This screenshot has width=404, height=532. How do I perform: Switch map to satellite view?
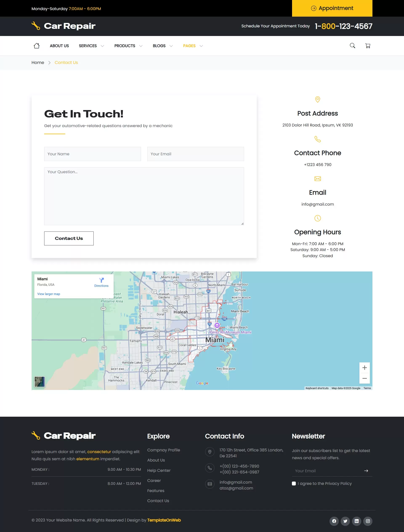click(40, 382)
